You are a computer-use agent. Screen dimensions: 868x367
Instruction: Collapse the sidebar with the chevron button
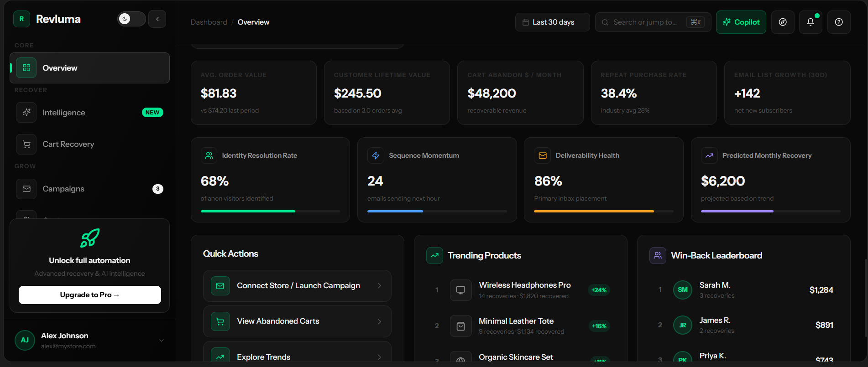[x=157, y=19]
